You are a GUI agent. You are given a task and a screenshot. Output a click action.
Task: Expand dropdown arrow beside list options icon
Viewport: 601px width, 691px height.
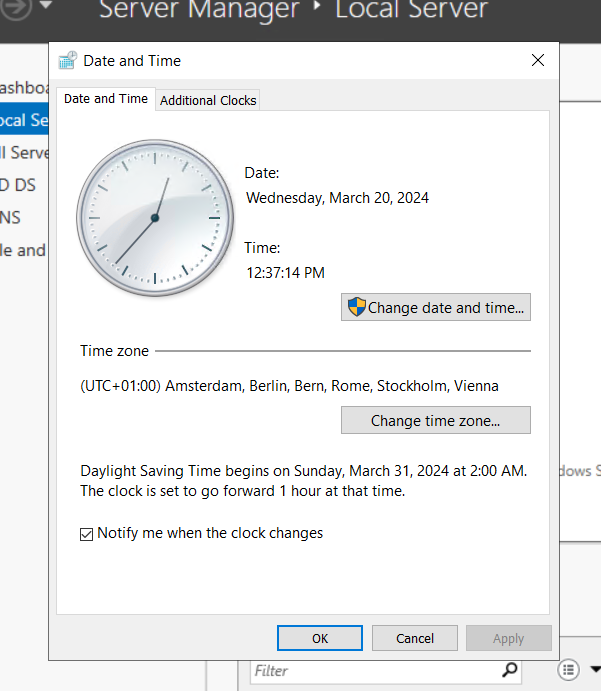(595, 669)
